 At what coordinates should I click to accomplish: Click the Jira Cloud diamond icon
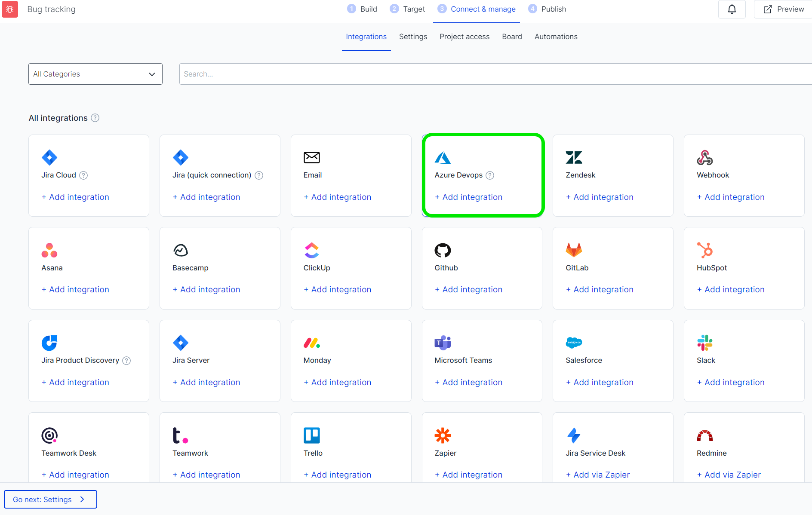coord(49,157)
